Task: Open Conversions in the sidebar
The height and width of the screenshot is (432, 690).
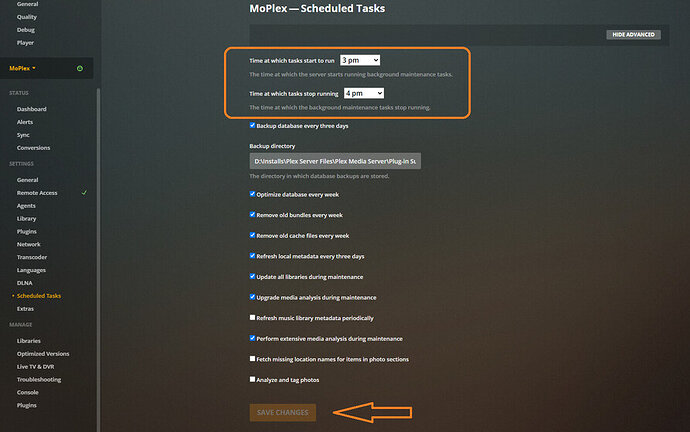Action: 33,148
